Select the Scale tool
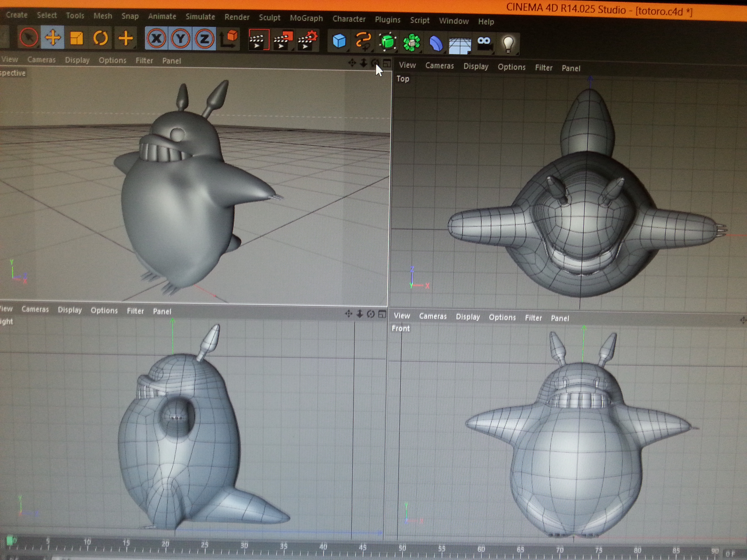The image size is (747, 560). click(x=77, y=38)
